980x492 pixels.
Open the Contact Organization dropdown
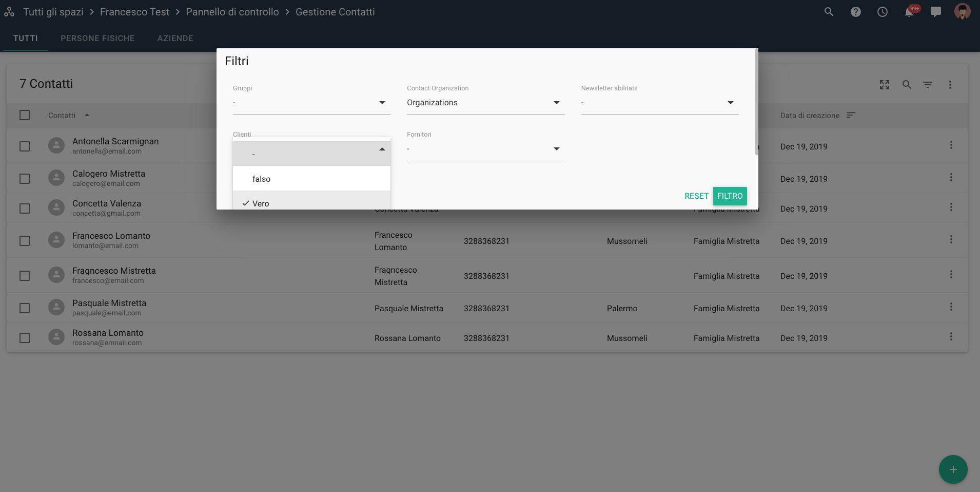pos(485,103)
